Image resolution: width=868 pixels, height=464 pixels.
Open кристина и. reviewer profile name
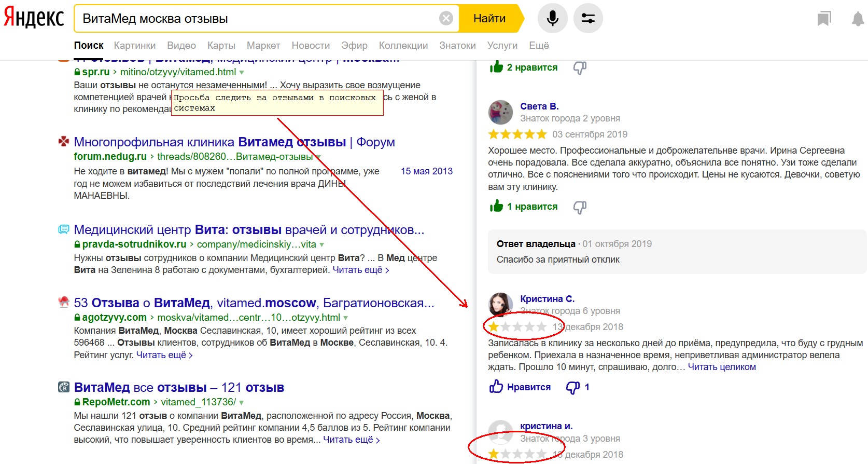click(547, 426)
